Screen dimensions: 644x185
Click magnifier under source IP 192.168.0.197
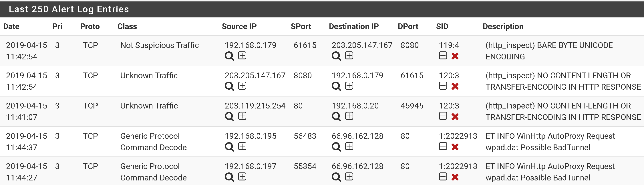pos(229,177)
